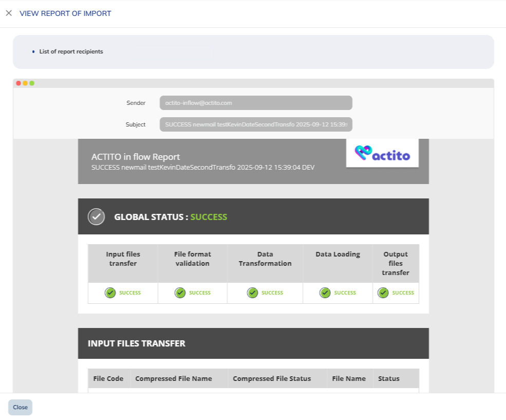
Task: Click the Compressed File Status column header
Action: pyautogui.click(x=272, y=378)
